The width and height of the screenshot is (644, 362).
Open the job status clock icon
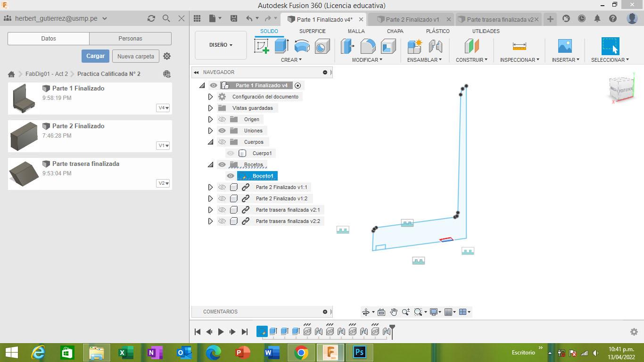(x=582, y=18)
